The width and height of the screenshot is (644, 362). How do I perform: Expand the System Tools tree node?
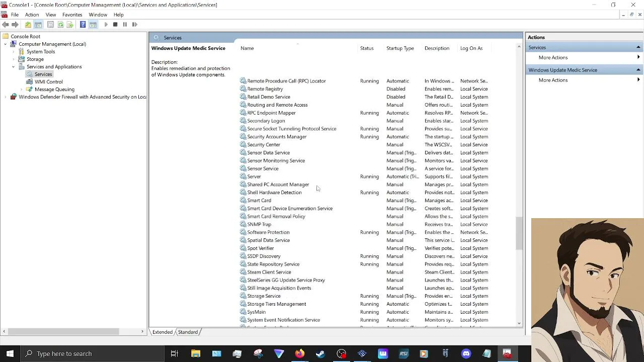tap(14, 51)
